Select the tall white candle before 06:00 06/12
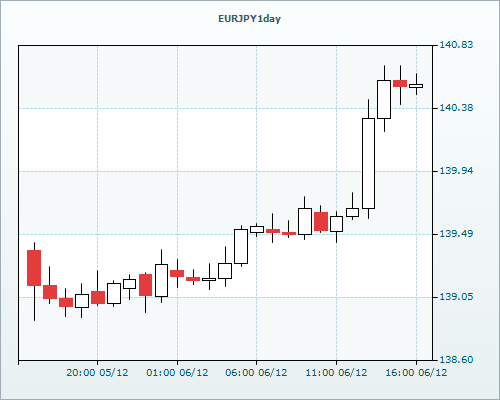The width and height of the screenshot is (500, 400). [241, 246]
